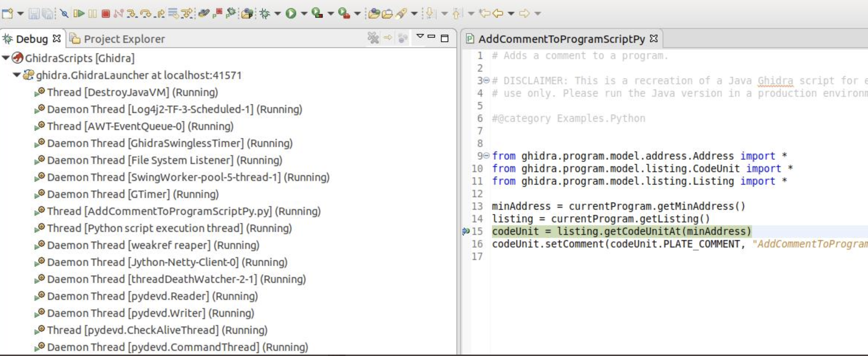
Task: Click the green Run button icon
Action: 291,13
